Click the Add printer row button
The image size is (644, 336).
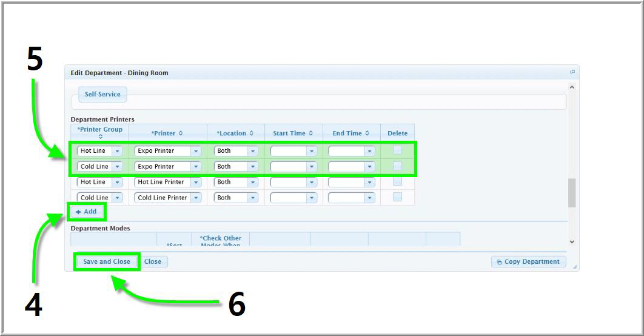[86, 212]
